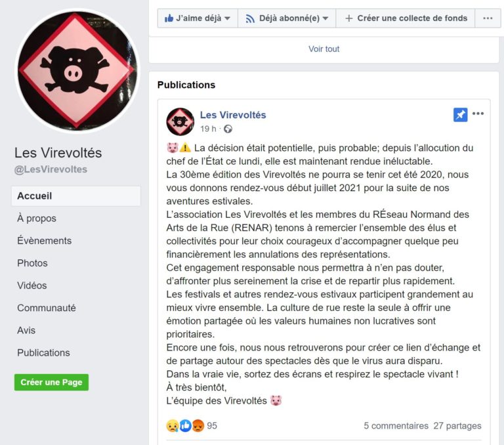The width and height of the screenshot is (504, 445).
Task: Click the green Créer une Page button
Action: [51, 382]
